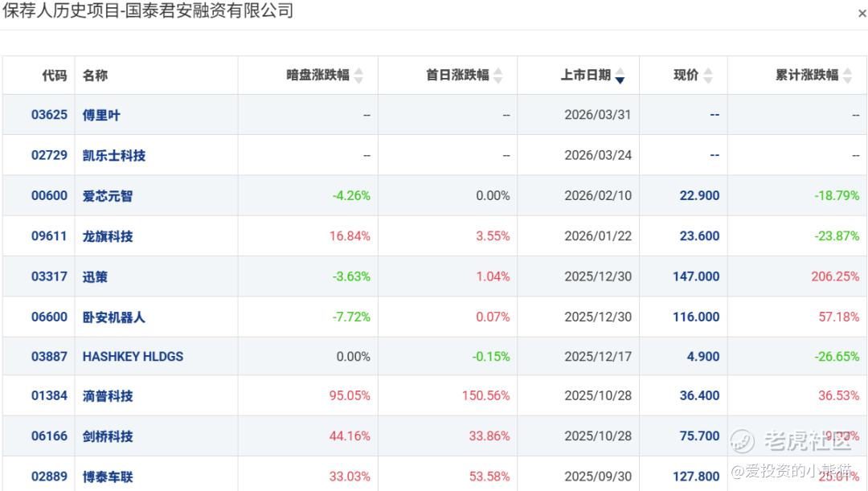Select first-day change 150.56%
868x491 pixels.
pyautogui.click(x=486, y=395)
